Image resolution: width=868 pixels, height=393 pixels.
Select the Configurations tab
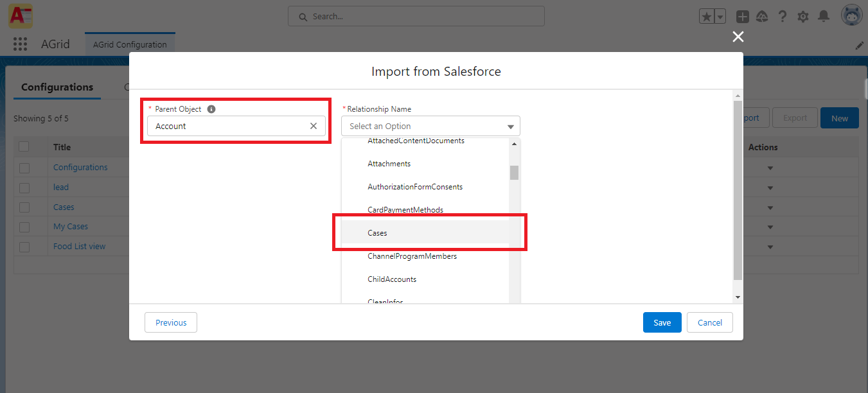57,87
